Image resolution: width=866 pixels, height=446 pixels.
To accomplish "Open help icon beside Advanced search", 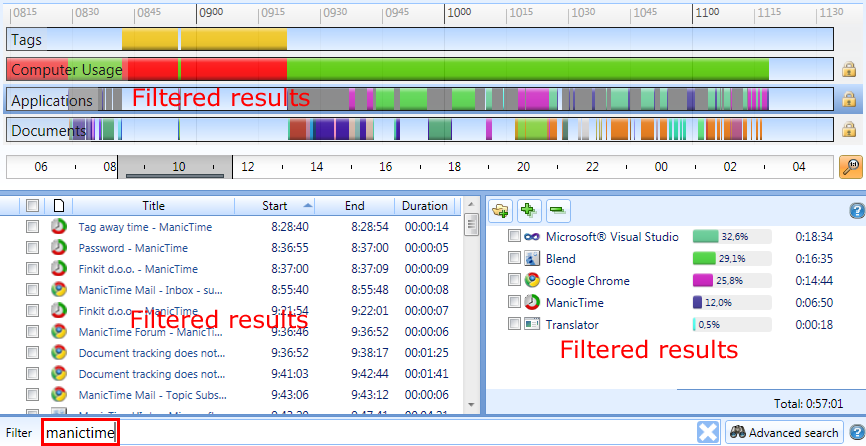I will [x=857, y=432].
